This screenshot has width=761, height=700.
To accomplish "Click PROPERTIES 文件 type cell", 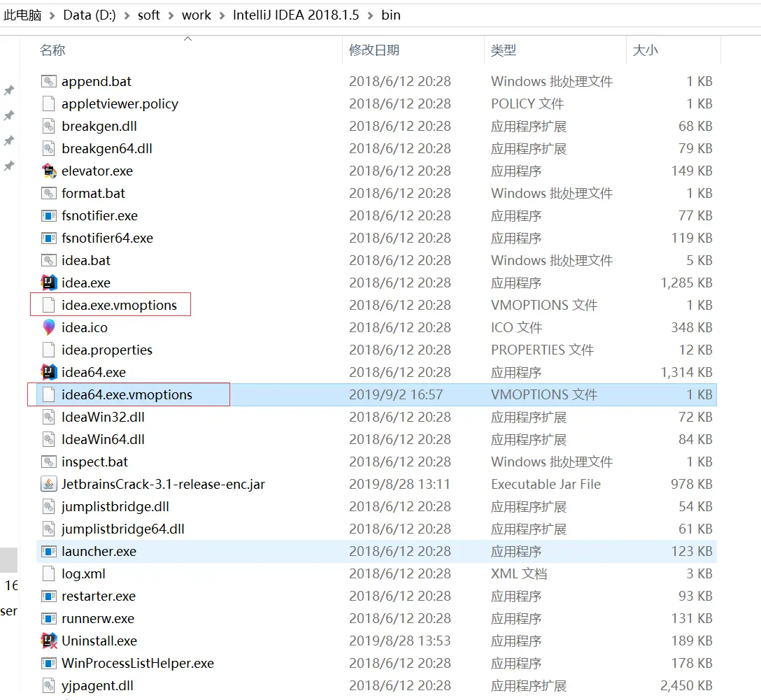I will (x=542, y=350).
